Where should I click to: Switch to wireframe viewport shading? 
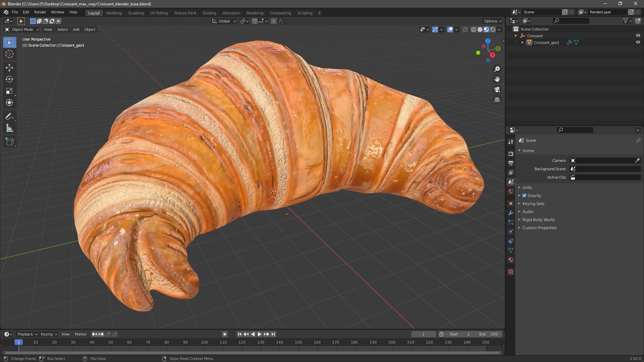474,29
